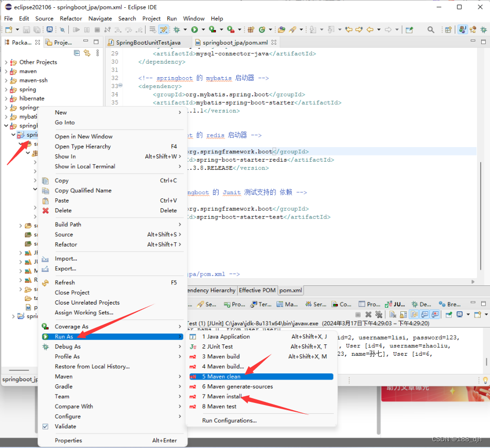Click the green Run button in toolbar
The image size is (490, 448).
(194, 30)
